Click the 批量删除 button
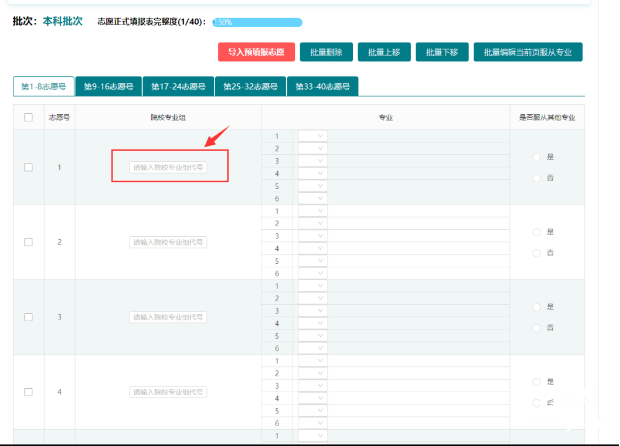620x446 pixels. tap(327, 52)
